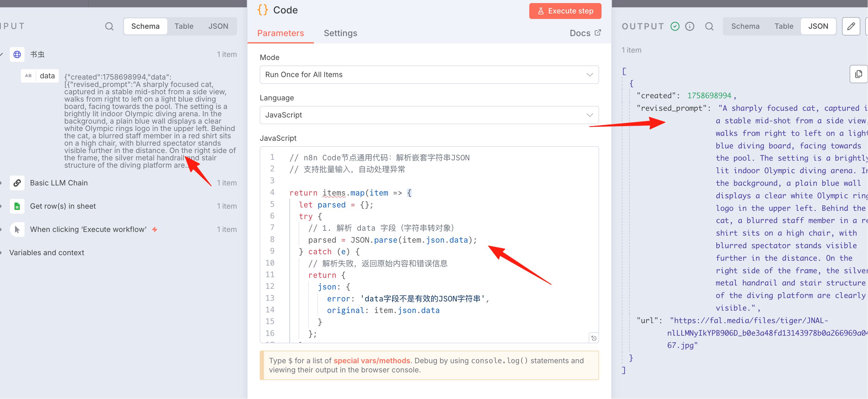Click the Google Sheets node icon

tap(17, 206)
